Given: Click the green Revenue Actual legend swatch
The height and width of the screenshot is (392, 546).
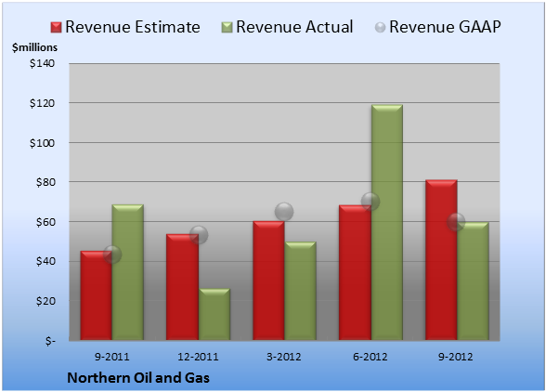Looking at the screenshot, I should (x=227, y=28).
